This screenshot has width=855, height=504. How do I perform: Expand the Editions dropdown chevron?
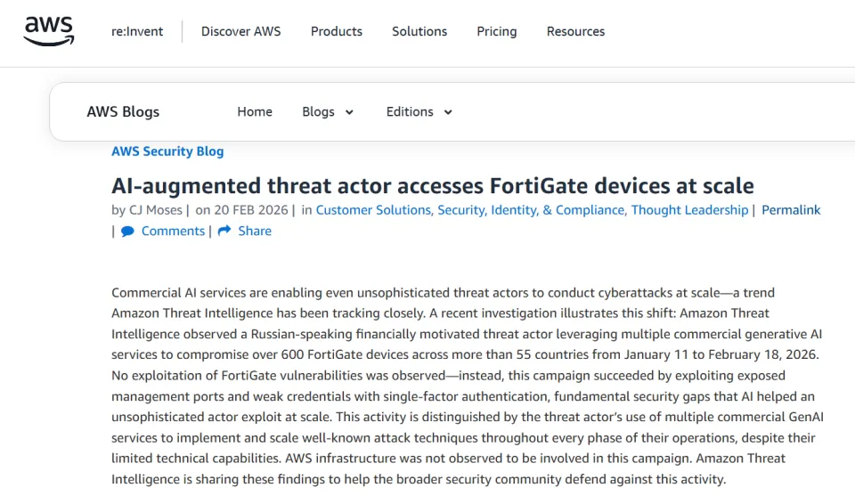coord(448,112)
